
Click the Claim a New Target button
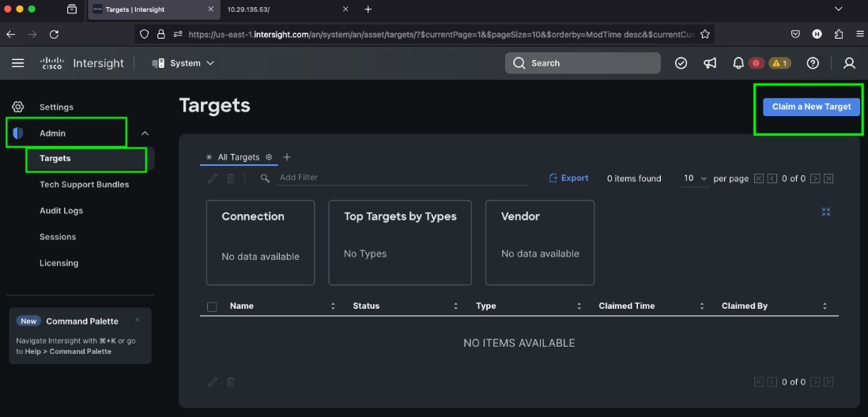(811, 107)
